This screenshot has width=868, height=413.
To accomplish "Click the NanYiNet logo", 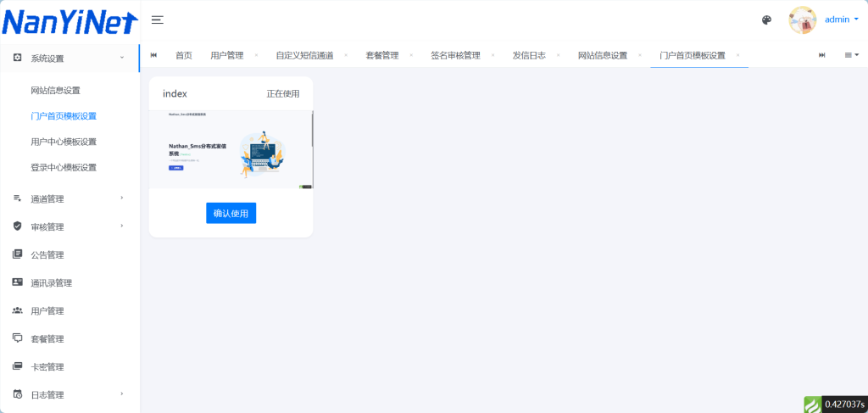I will 70,22.
